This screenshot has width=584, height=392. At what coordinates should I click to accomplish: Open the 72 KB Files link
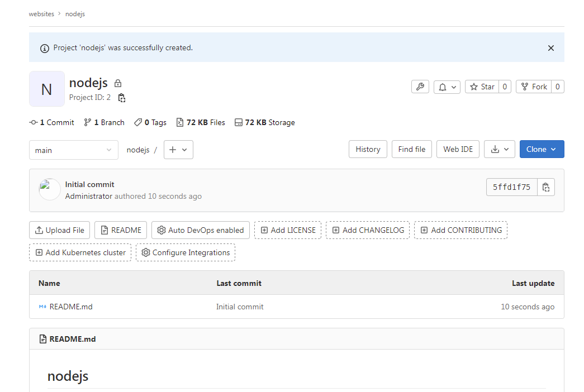pyautogui.click(x=201, y=122)
